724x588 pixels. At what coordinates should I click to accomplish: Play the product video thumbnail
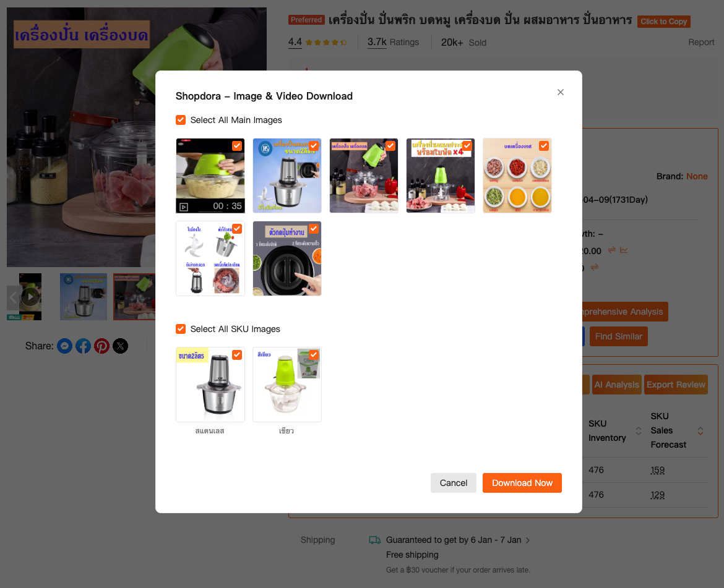(x=30, y=297)
